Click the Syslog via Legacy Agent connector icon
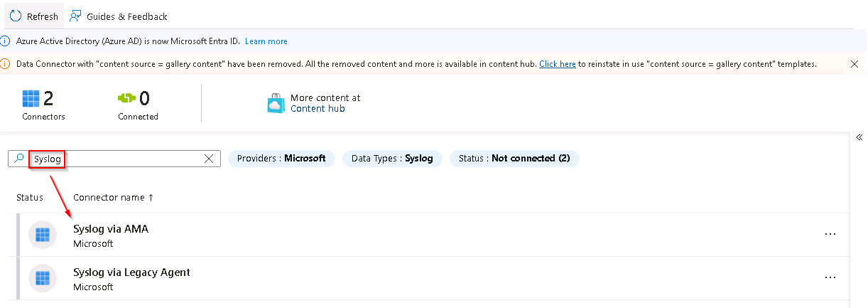Image resolution: width=868 pixels, height=308 pixels. (43, 278)
